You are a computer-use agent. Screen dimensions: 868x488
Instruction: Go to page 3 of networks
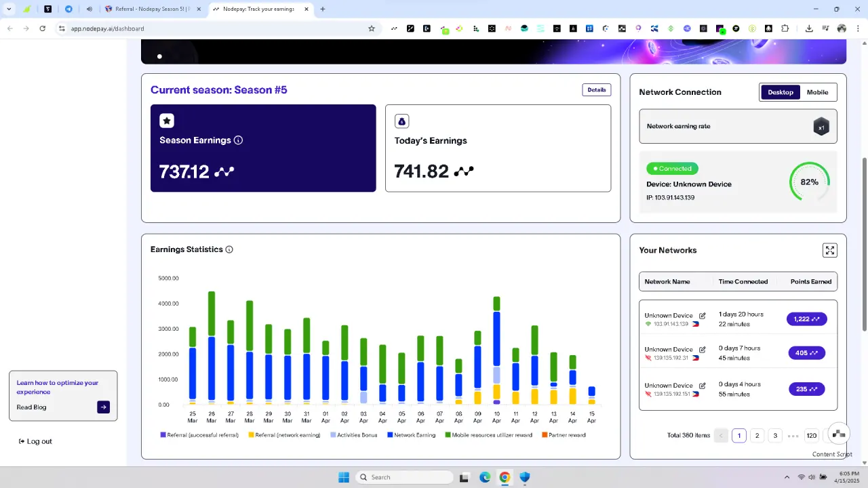coord(775,436)
